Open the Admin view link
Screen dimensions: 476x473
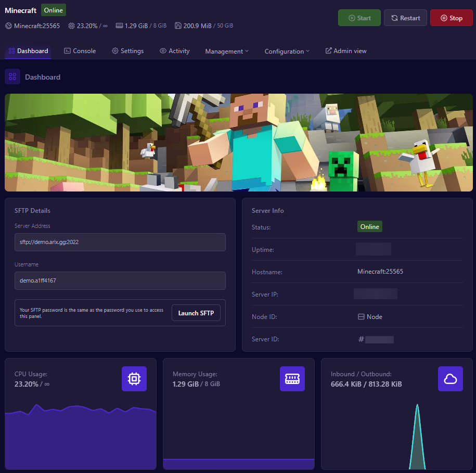[x=346, y=51]
